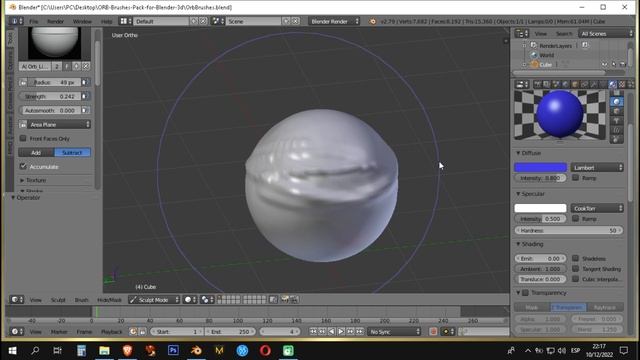The image size is (640, 360).
Task: Open the File menu
Action: coord(33,21)
